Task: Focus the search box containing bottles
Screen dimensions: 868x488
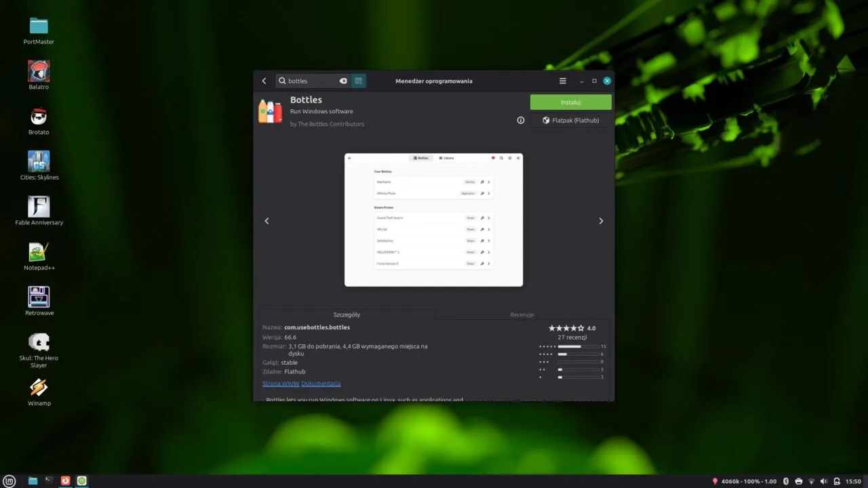Action: click(312, 81)
